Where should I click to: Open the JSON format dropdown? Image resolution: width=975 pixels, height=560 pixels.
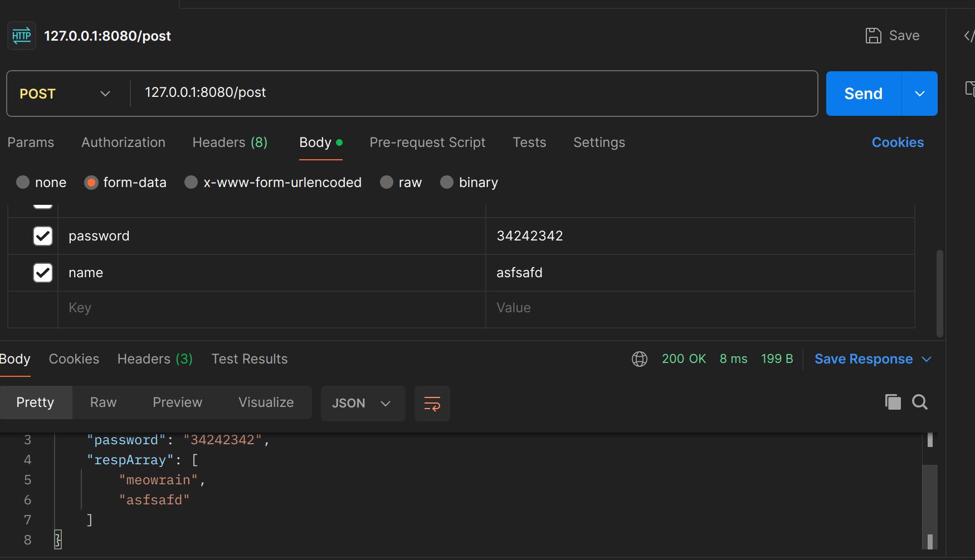(362, 404)
